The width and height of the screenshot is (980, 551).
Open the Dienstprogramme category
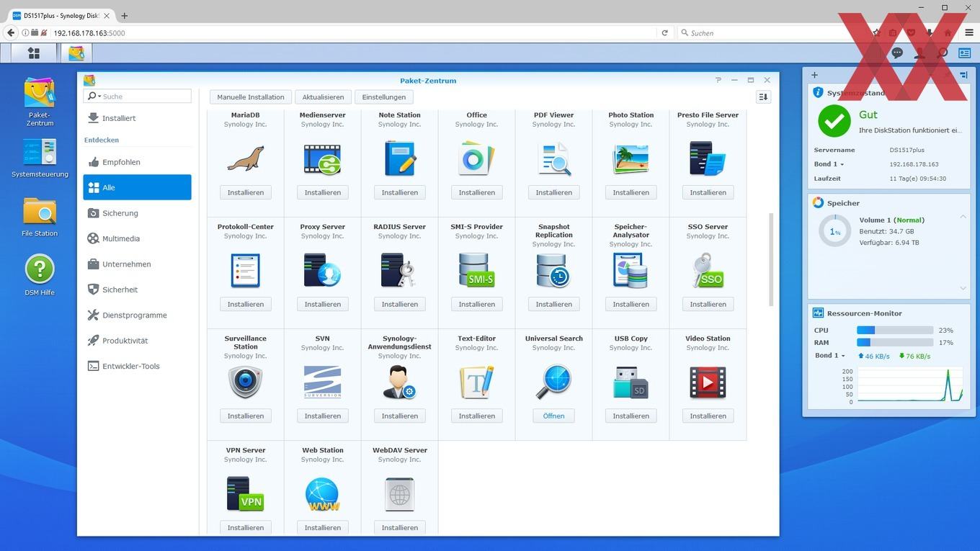137,315
